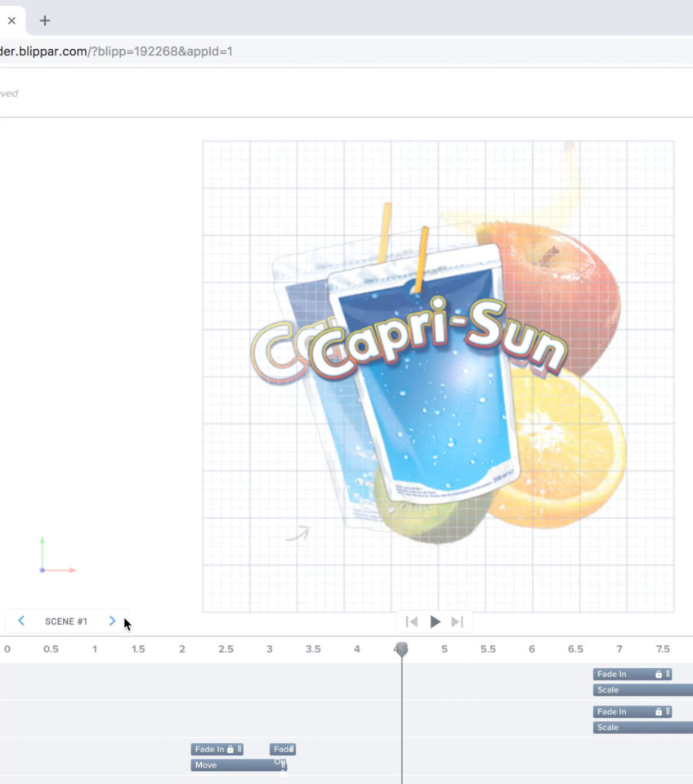Viewport: 693px width, 784px height.
Task: Click the end handle of topmost Fade In clip
Action: (668, 674)
